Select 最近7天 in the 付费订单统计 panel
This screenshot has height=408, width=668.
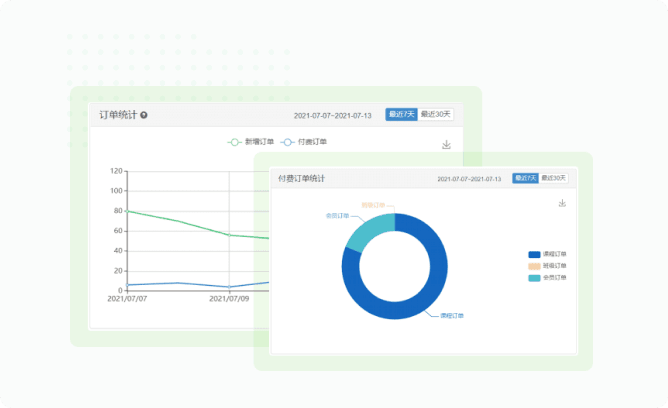coord(526,178)
